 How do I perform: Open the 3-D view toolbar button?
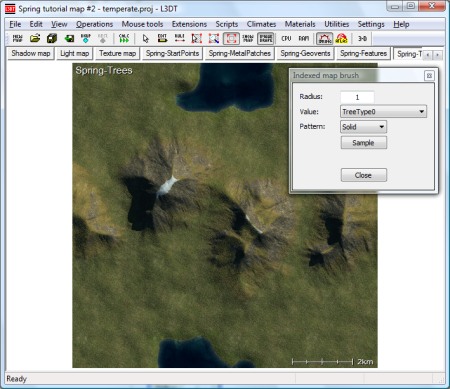362,39
